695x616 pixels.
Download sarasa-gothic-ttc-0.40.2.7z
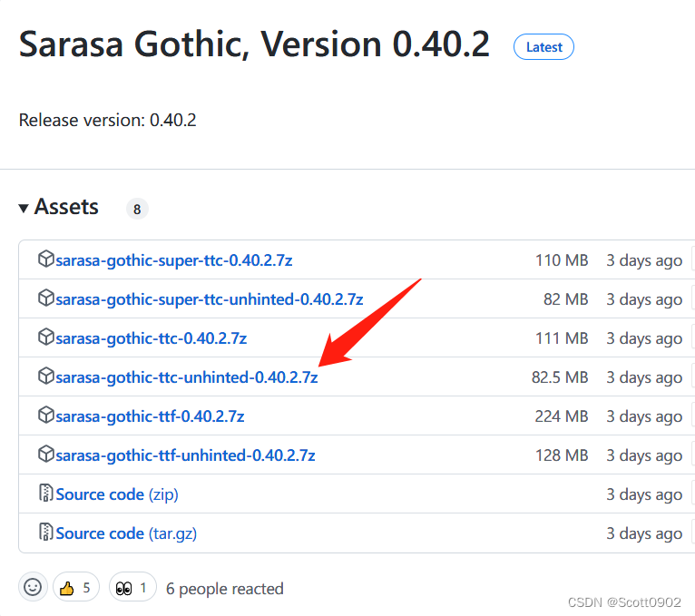(x=152, y=338)
